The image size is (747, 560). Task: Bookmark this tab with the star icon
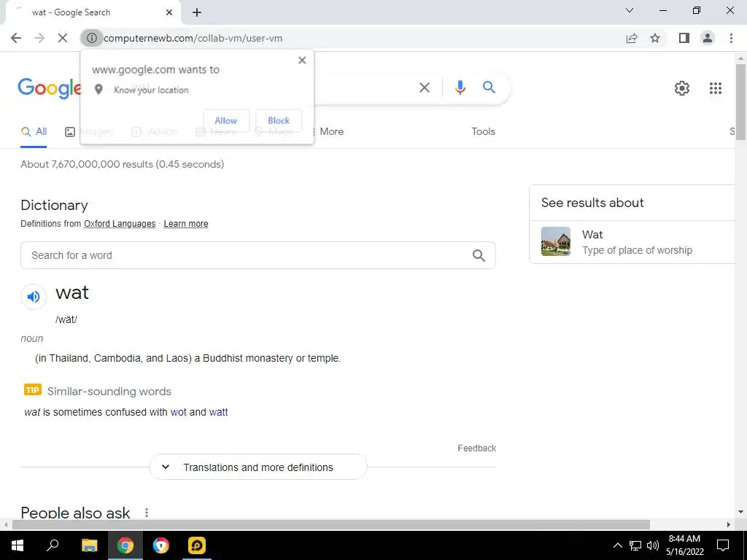point(656,38)
